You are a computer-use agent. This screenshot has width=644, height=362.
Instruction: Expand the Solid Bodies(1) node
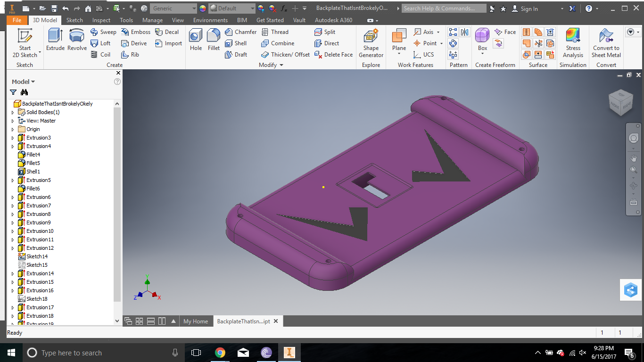tap(13, 112)
